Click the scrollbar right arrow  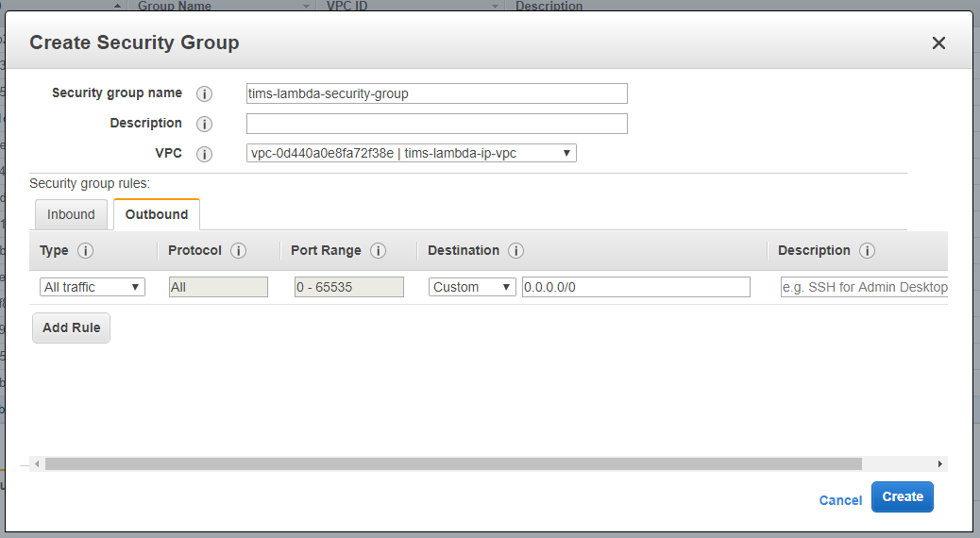pos(940,463)
